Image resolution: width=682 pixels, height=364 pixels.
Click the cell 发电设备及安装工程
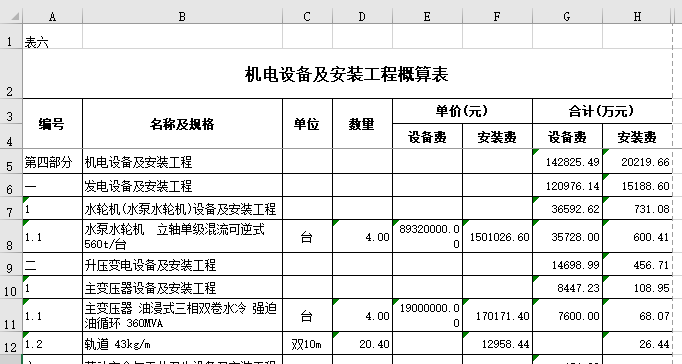click(182, 186)
